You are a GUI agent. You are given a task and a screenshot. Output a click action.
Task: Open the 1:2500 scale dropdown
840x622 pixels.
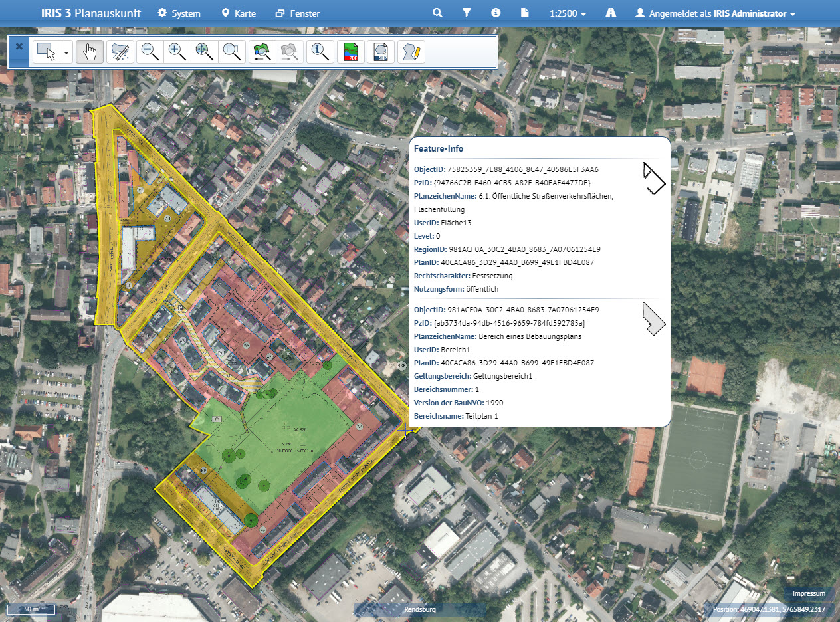[568, 13]
